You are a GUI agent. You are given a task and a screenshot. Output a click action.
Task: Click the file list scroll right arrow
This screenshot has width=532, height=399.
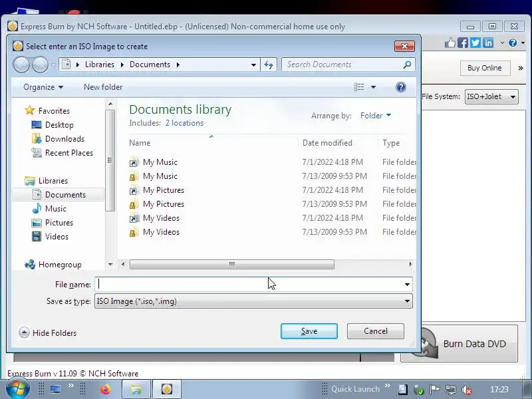pos(410,264)
